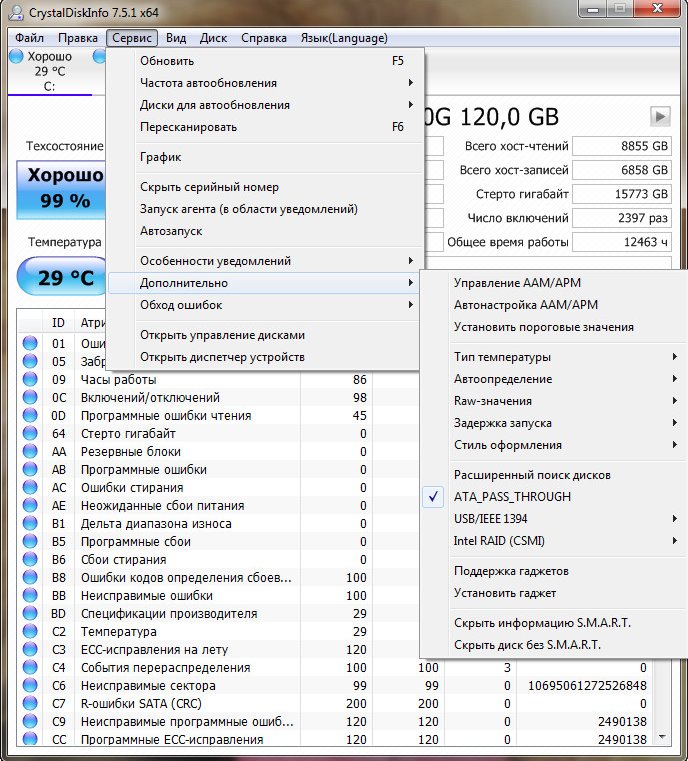Click the blue status orb next to Хорошо drive C:
The height and width of the screenshot is (761, 688).
pyautogui.click(x=16, y=56)
